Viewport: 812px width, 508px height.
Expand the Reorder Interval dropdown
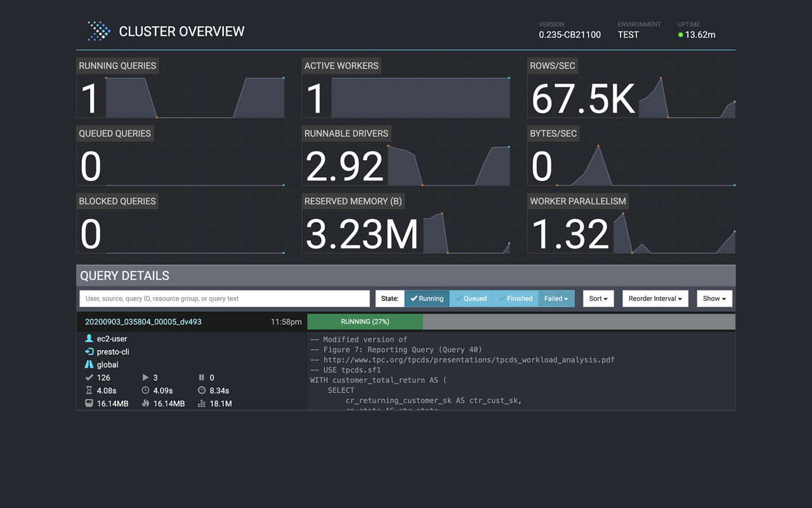coord(655,298)
